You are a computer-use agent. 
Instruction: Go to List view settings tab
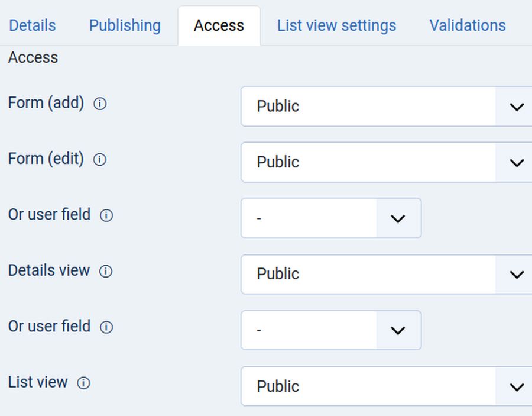coord(336,26)
